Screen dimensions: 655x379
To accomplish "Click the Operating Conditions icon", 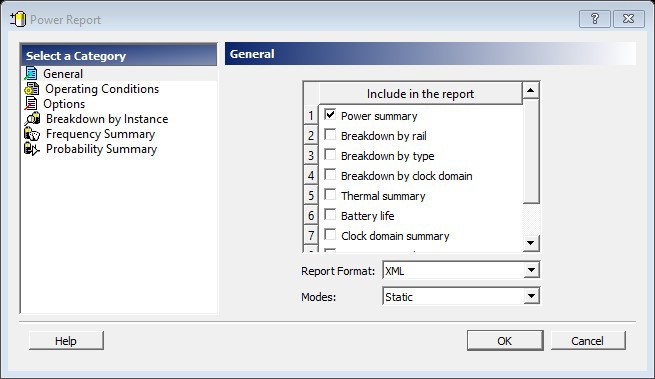I will click(x=32, y=89).
